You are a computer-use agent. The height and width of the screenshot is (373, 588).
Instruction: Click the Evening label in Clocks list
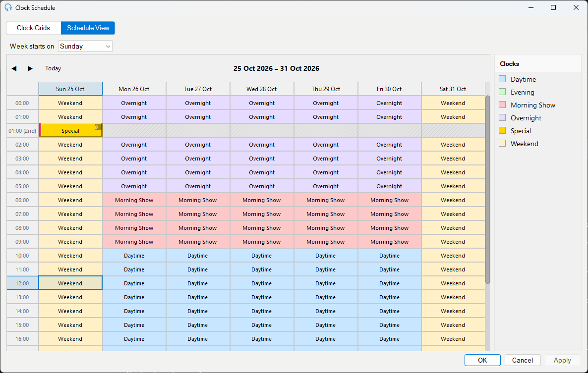point(523,92)
